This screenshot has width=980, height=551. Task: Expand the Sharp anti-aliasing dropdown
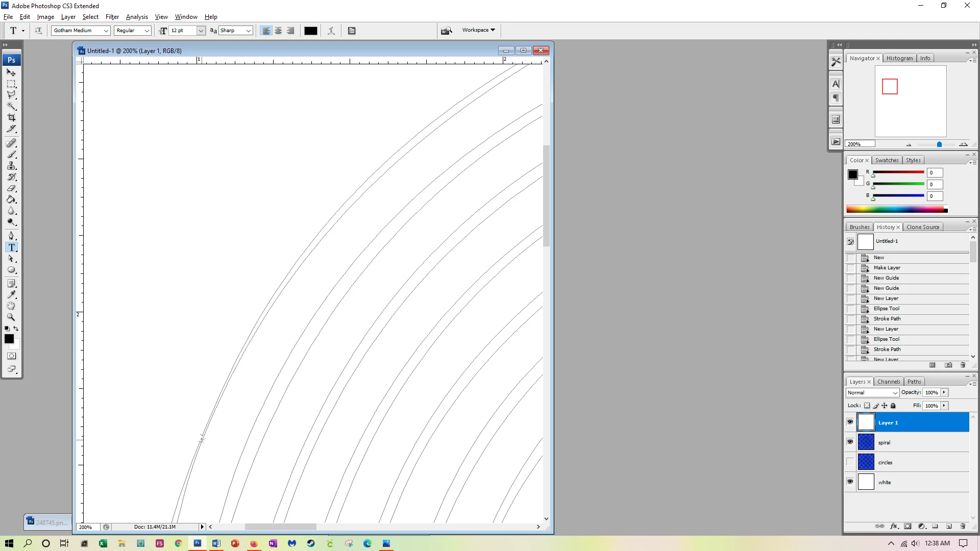248,31
